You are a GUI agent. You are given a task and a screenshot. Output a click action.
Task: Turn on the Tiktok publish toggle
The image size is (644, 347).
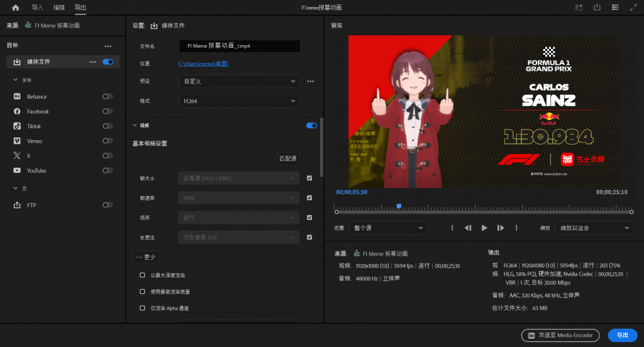tap(108, 126)
